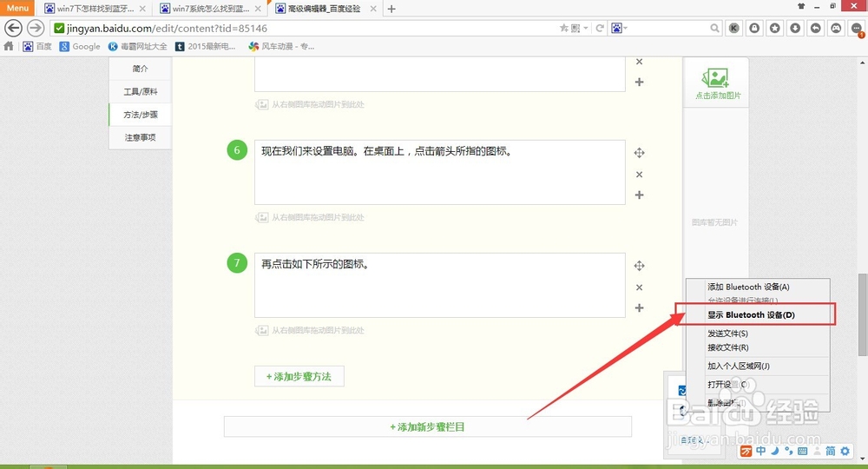Click +添加步骤方法 button

(299, 376)
